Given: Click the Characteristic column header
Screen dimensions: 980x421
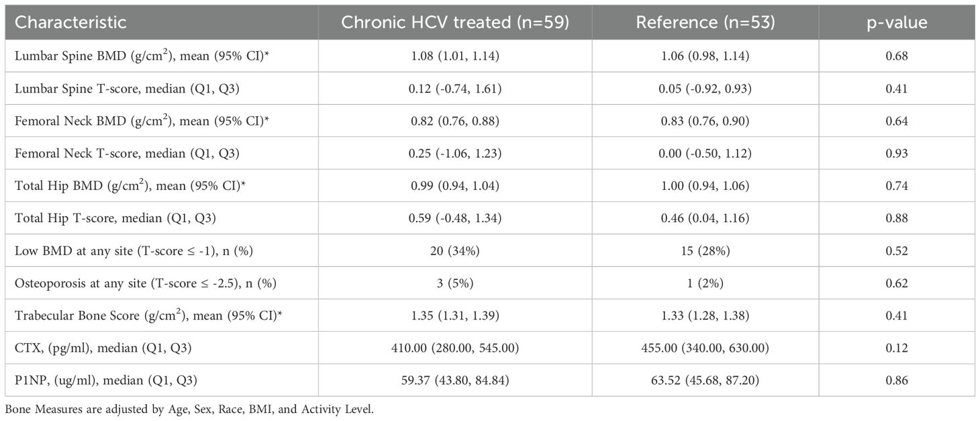Looking at the screenshot, I should click(x=70, y=22).
